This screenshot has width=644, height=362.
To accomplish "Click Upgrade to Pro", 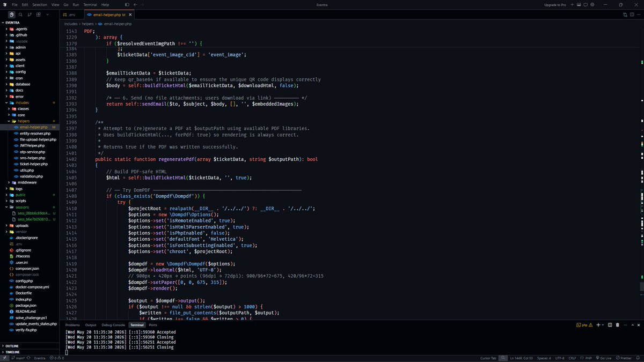I will 555,4.
